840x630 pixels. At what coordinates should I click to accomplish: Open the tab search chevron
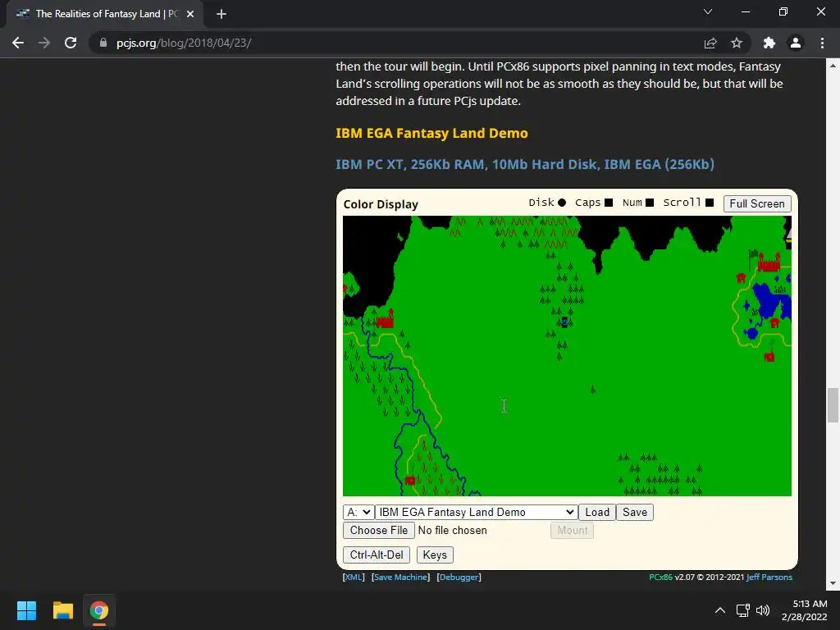point(708,11)
